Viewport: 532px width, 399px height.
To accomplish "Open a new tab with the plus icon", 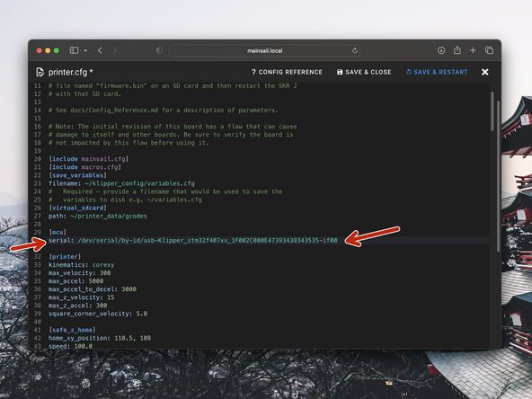I will [x=473, y=50].
